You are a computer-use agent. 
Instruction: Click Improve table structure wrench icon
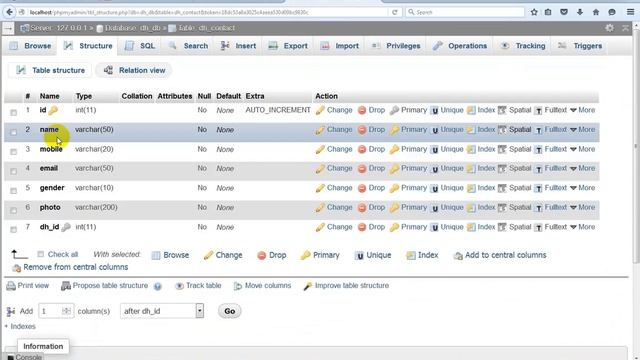pyautogui.click(x=308, y=286)
